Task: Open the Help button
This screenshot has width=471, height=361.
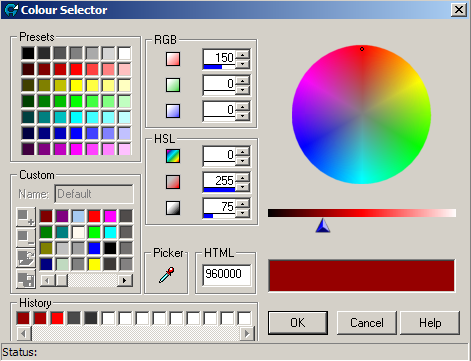Action: (x=430, y=323)
